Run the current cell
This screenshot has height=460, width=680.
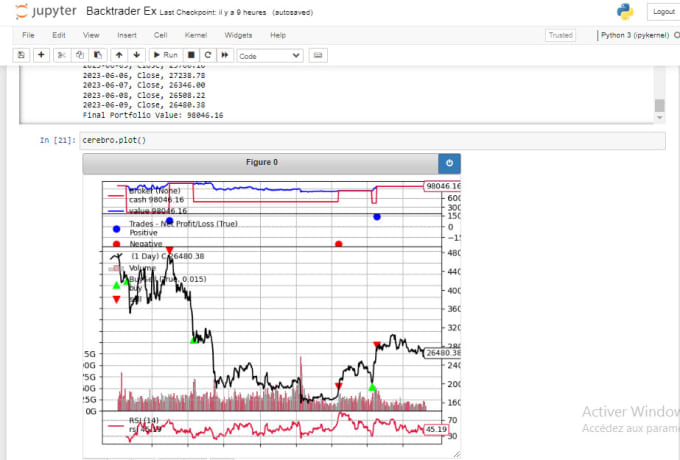point(166,55)
